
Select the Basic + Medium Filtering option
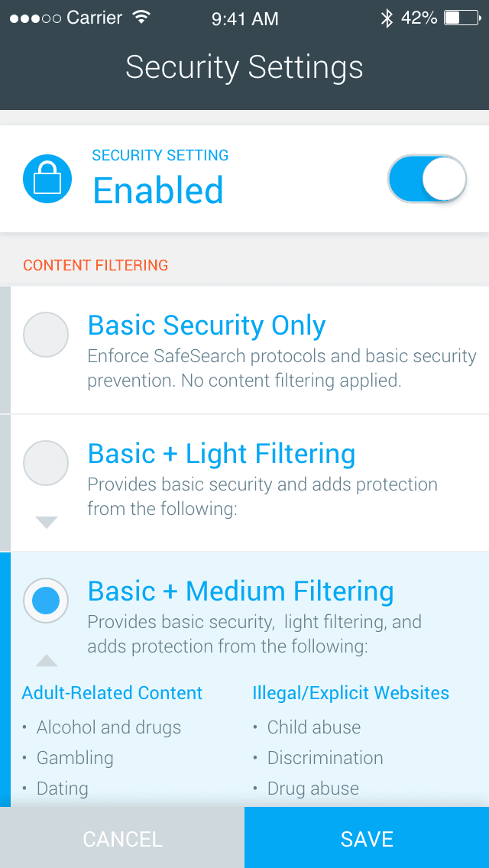[46, 601]
